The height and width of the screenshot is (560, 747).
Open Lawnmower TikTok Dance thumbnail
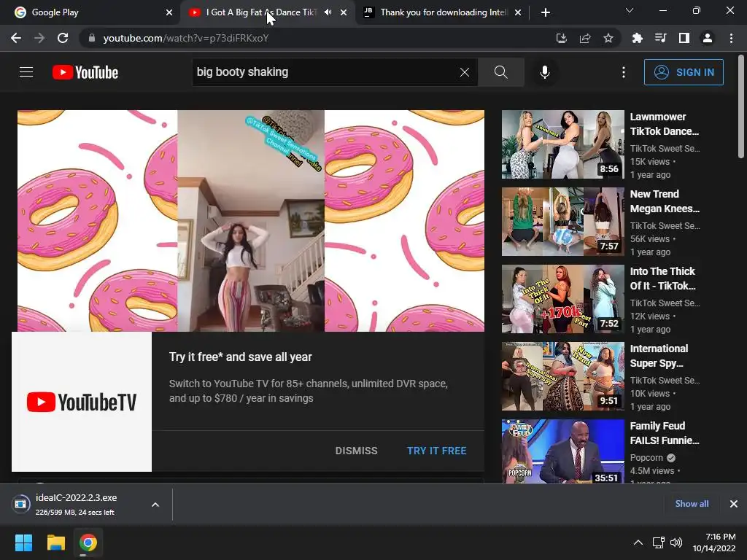(x=562, y=144)
